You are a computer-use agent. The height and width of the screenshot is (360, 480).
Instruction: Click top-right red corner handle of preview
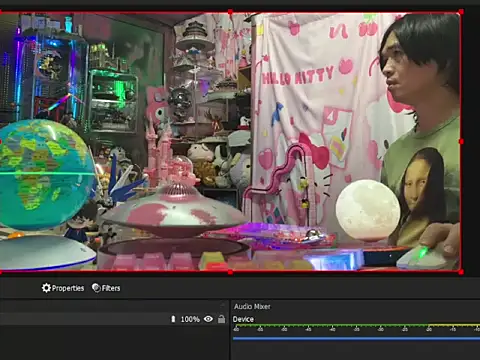tap(461, 12)
